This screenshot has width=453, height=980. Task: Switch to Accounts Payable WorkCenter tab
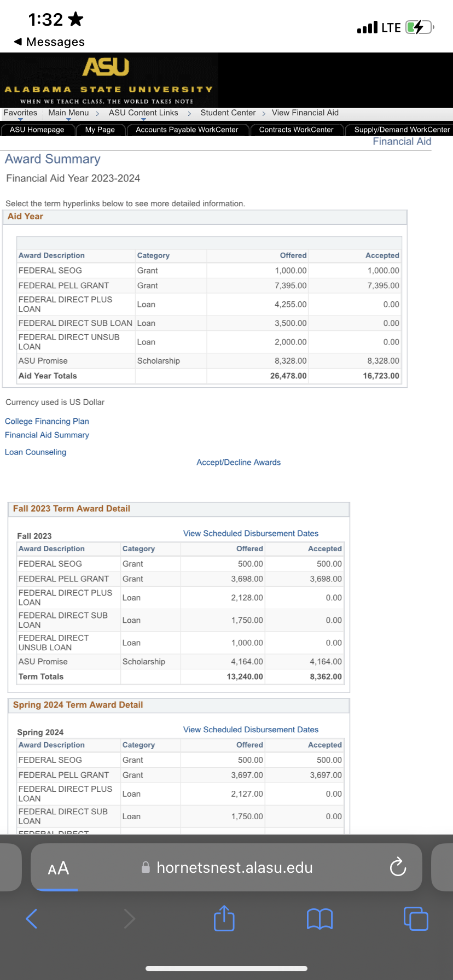(x=187, y=130)
